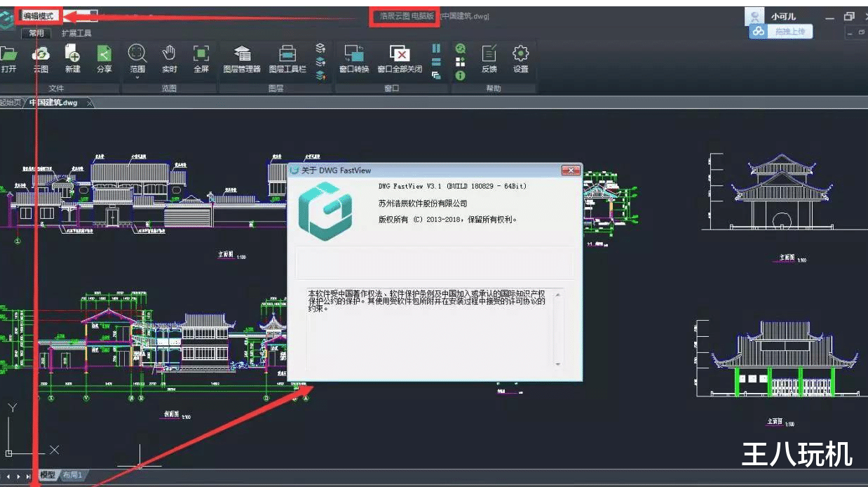Close the 关于 DWG FastView dialog
Viewport: 868px width, 487px height.
pyautogui.click(x=571, y=171)
